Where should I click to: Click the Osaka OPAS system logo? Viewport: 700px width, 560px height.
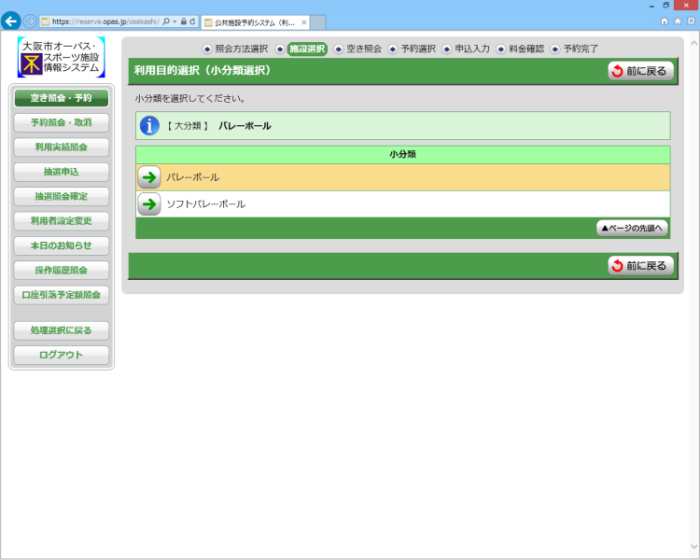pos(61,57)
